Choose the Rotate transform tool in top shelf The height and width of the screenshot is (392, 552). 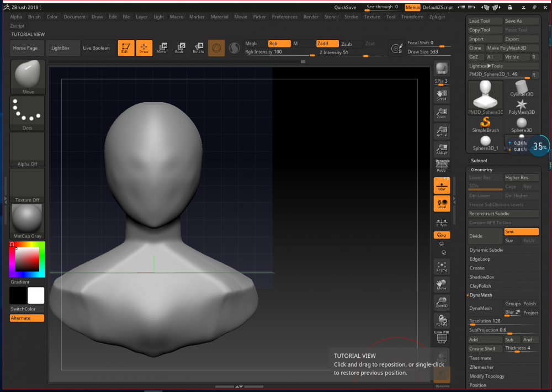[198, 48]
